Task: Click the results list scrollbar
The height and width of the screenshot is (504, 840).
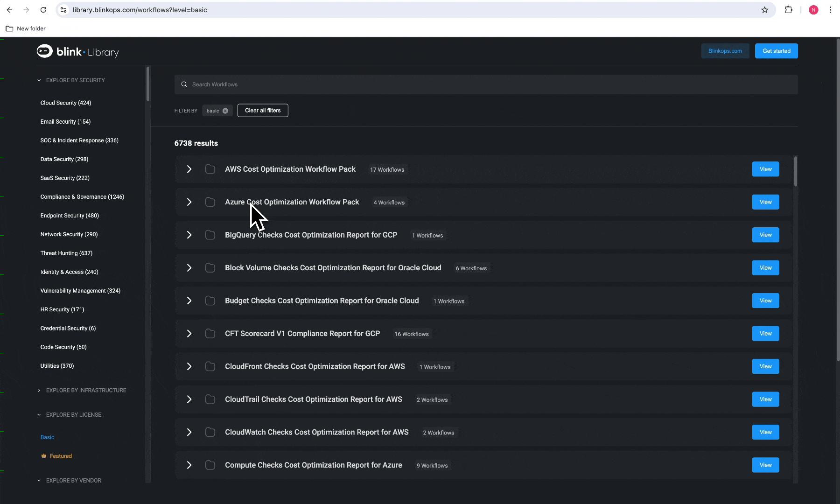Action: point(795,172)
